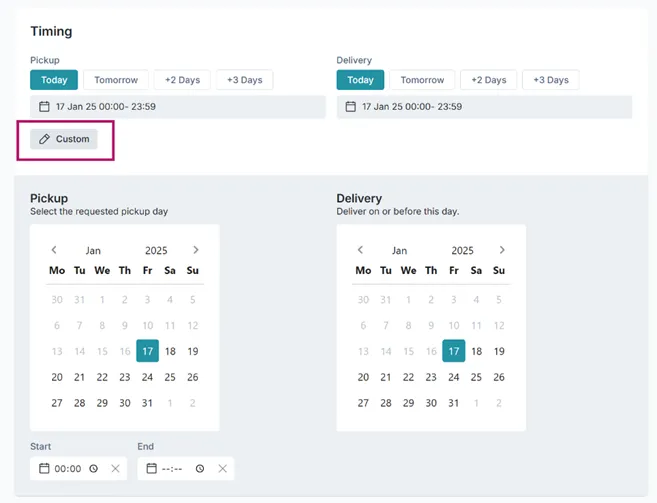Open the Custom timing option

[x=64, y=139]
